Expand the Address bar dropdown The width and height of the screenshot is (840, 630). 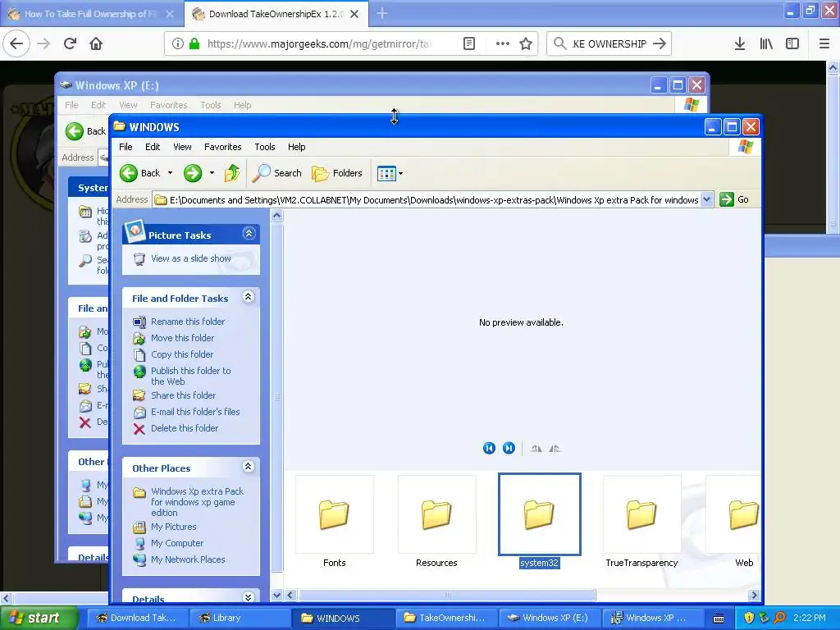706,199
